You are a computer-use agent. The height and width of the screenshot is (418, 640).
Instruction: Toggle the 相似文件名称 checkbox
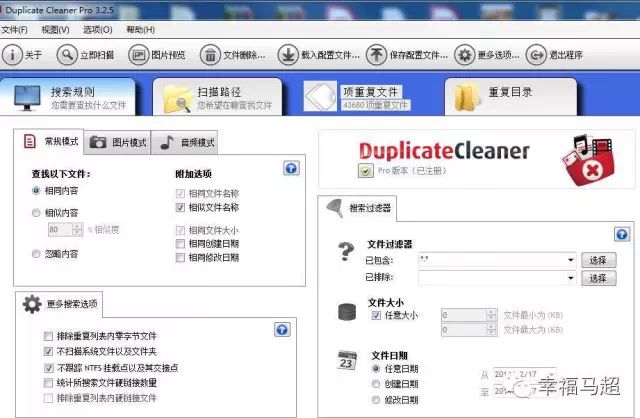pyautogui.click(x=180, y=208)
